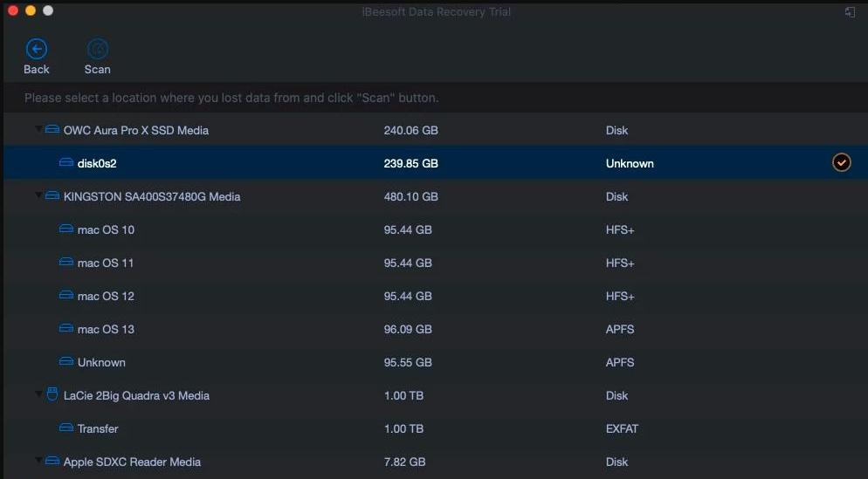Select Apple SDXC Reader Media disk
The height and width of the screenshot is (479, 868).
coord(132,462)
